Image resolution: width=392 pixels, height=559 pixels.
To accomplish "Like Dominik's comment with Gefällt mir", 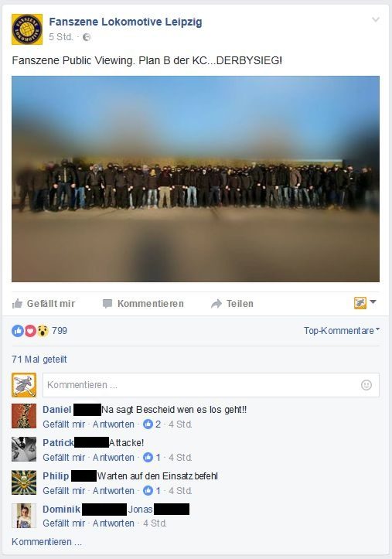I will [64, 523].
